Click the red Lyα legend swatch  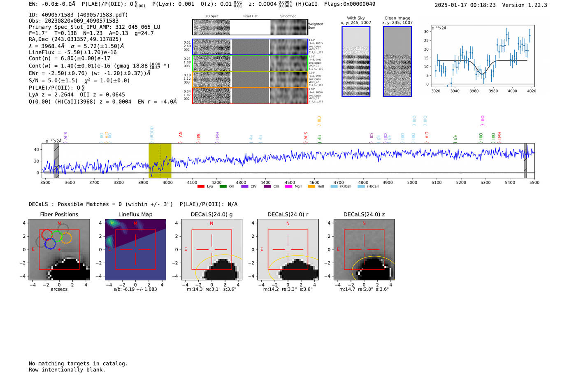(x=201, y=187)
